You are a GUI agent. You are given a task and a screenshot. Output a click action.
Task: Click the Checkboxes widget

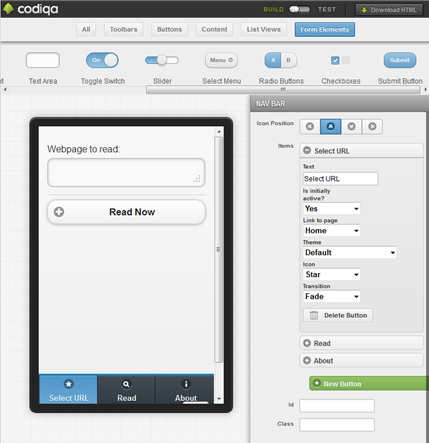340,60
